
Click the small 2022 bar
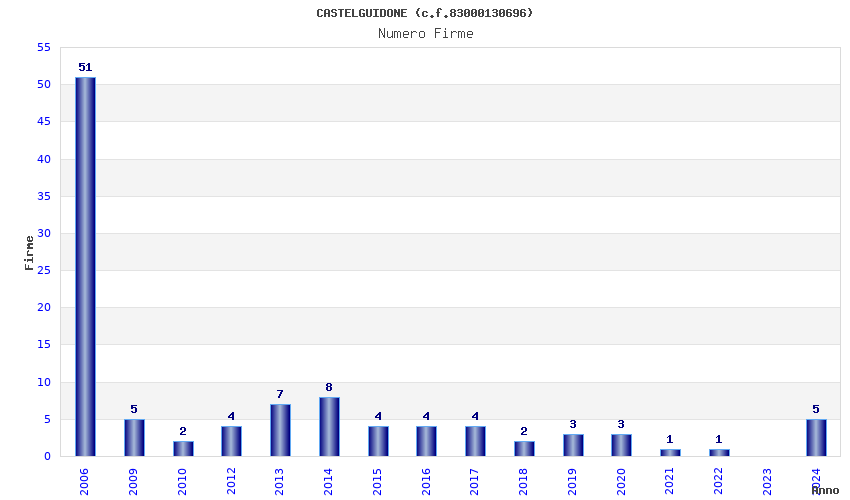719,452
